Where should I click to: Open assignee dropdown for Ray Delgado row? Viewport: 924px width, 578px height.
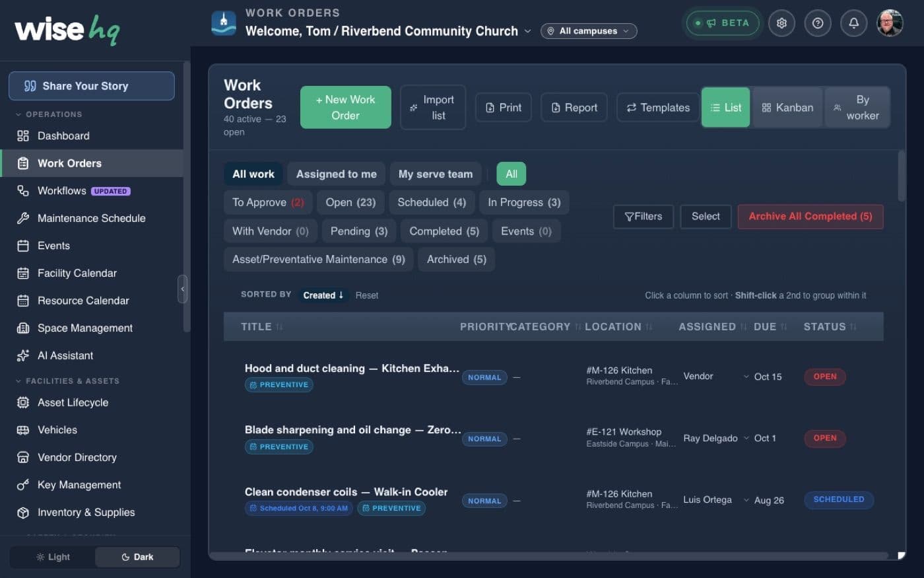(746, 438)
